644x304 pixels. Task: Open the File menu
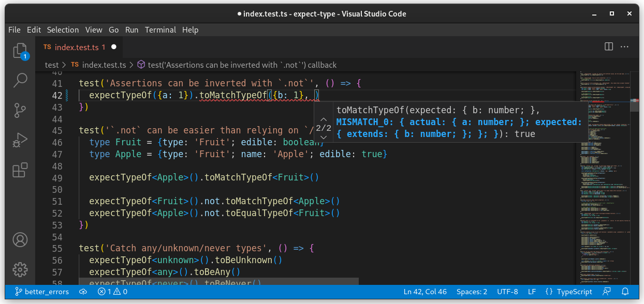pos(14,30)
